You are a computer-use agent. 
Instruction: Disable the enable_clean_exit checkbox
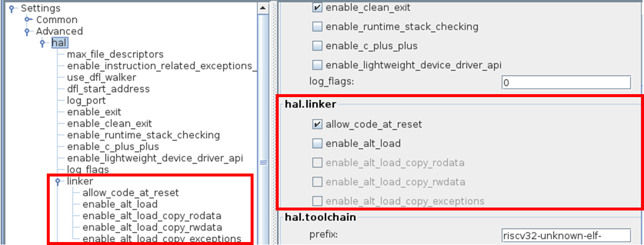[317, 7]
